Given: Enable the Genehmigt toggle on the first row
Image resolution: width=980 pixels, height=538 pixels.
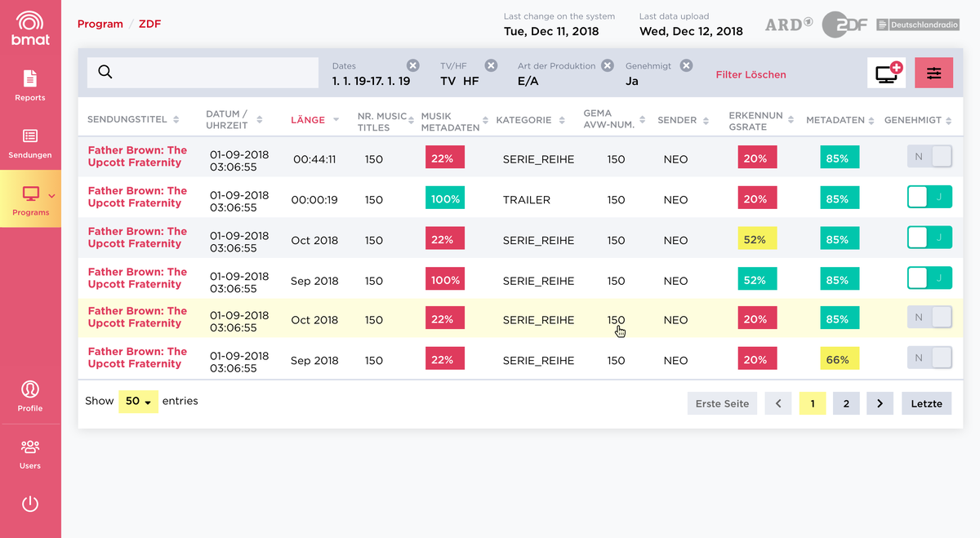Looking at the screenshot, I should [x=929, y=156].
